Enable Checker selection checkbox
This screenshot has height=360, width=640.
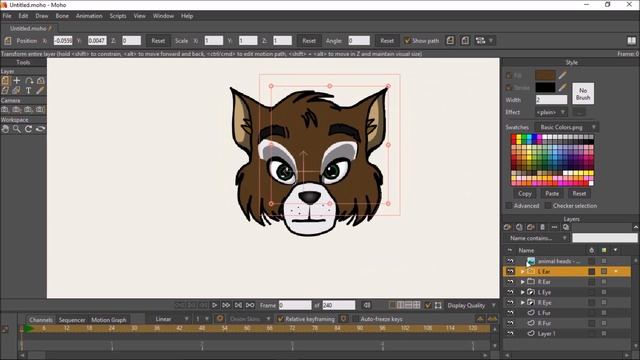pos(548,206)
